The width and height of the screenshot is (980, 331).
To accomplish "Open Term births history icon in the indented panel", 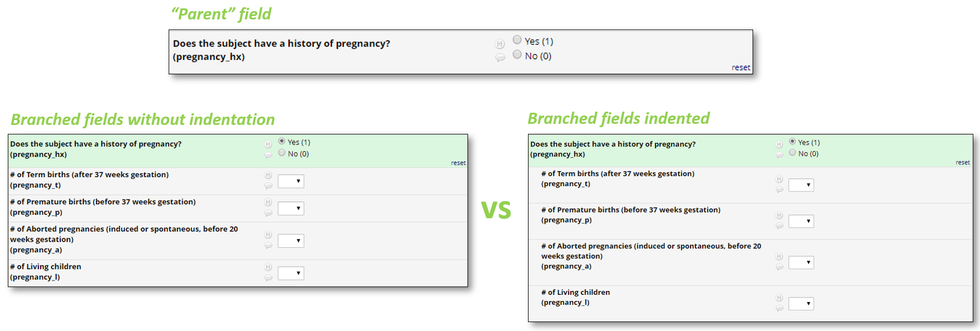I will (779, 179).
